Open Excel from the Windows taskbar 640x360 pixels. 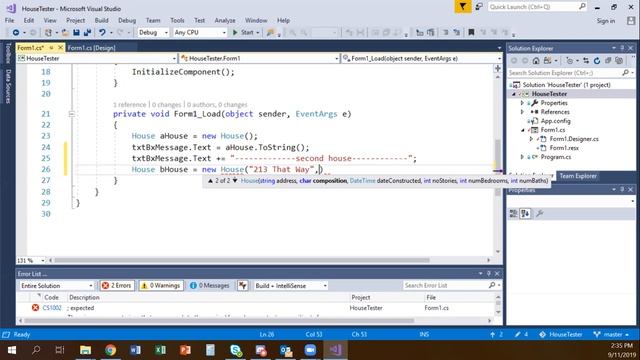(x=160, y=350)
